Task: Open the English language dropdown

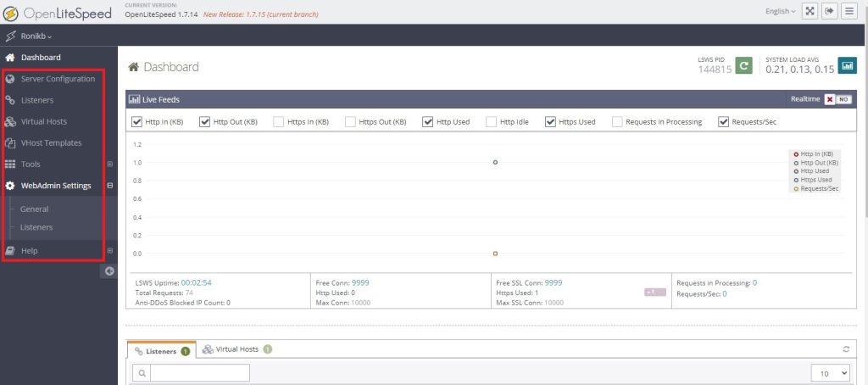Action: coord(780,11)
